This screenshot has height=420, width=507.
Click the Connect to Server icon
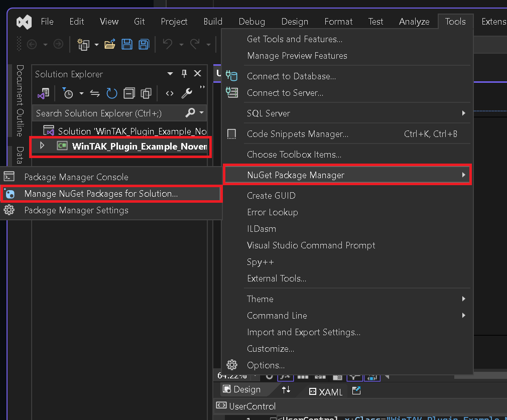(231, 92)
